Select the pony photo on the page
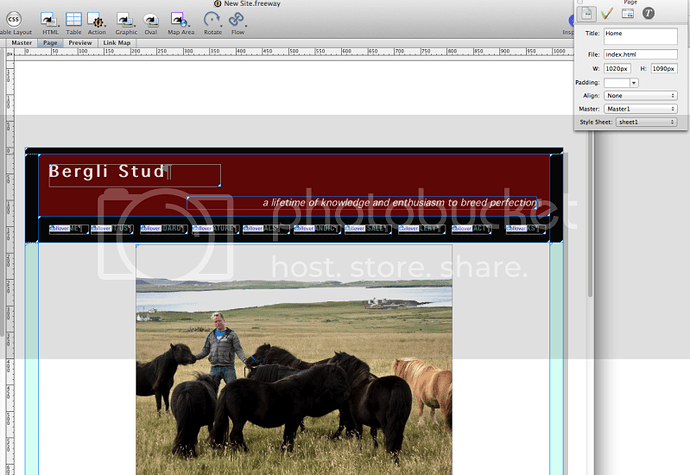This screenshot has width=690, height=475. (x=294, y=360)
